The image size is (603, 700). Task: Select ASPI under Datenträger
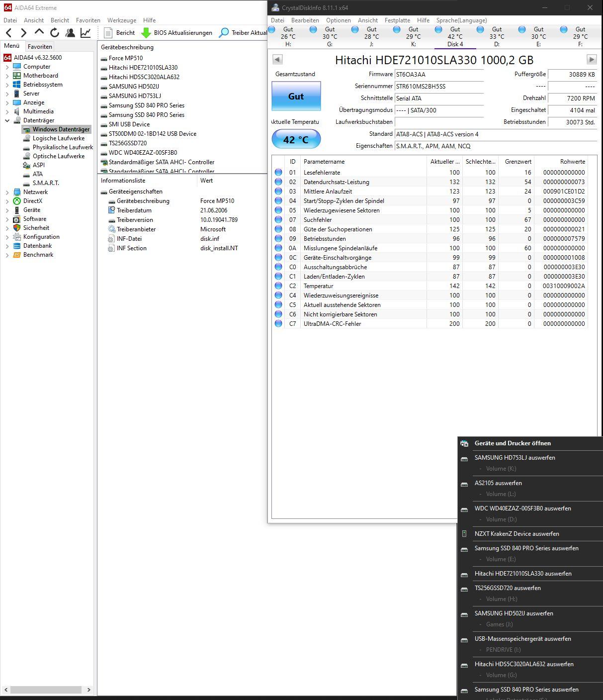(x=39, y=165)
